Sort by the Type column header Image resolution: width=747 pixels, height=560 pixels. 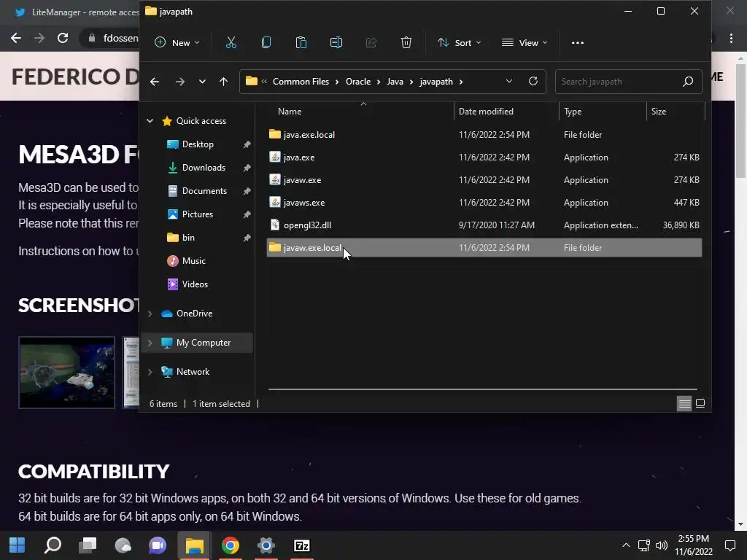click(x=573, y=112)
